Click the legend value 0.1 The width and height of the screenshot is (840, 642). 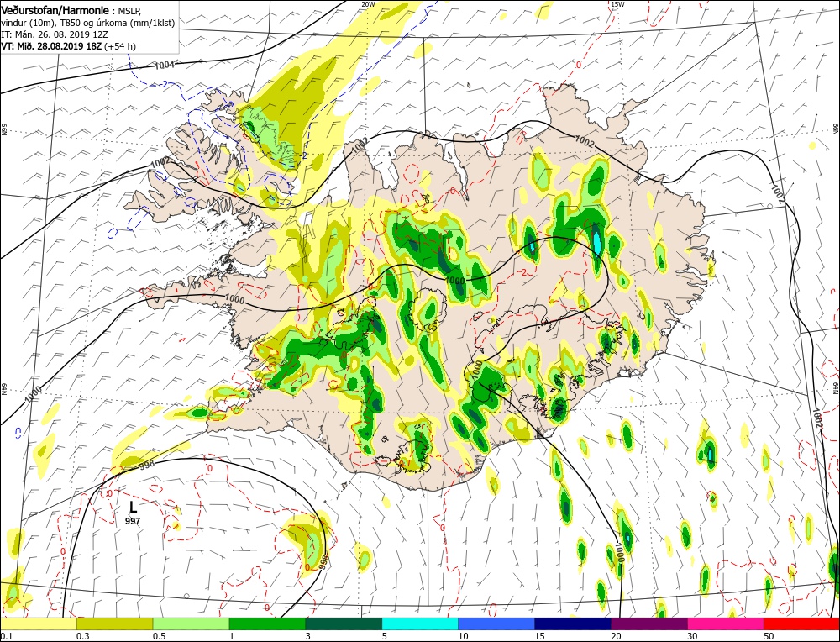(x=5, y=635)
